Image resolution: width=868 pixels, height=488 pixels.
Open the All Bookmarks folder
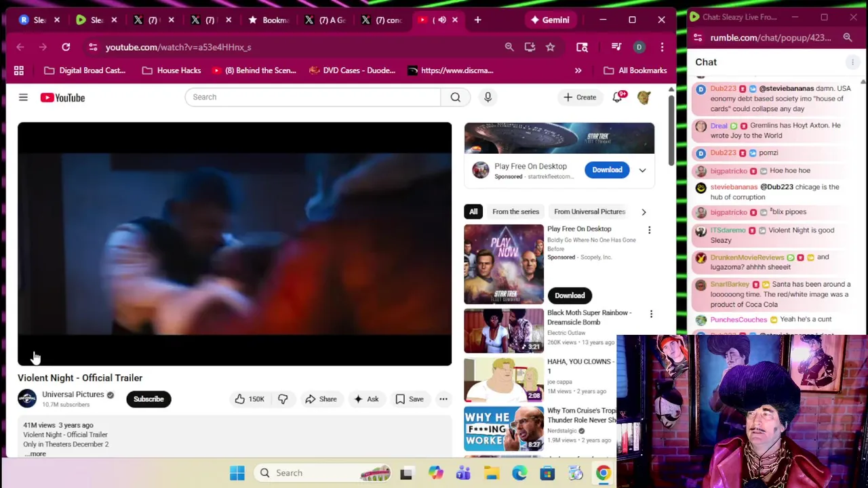635,70
